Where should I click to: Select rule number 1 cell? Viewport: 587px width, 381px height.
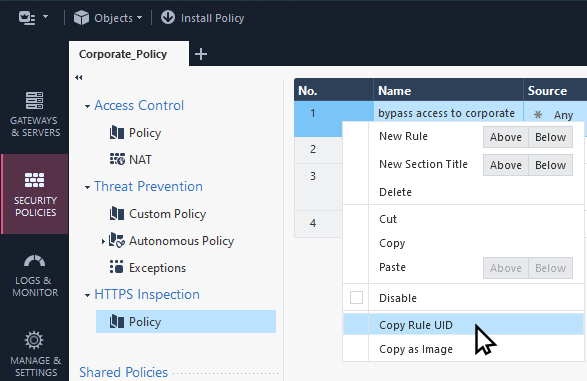pyautogui.click(x=318, y=119)
